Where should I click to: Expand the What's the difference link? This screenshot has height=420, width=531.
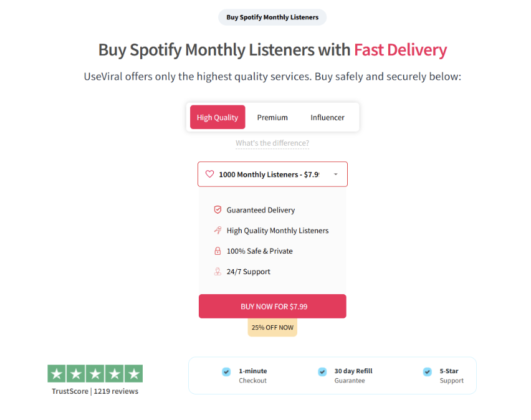point(272,143)
